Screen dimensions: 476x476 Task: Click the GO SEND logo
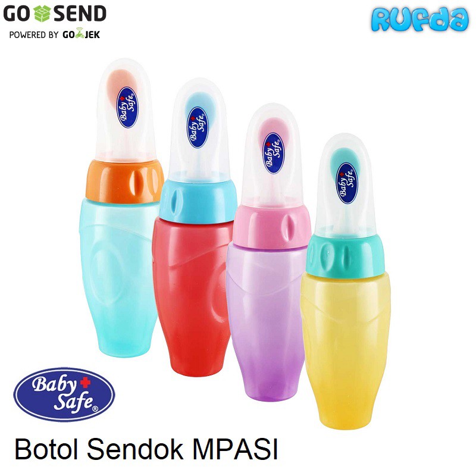coord(55,14)
